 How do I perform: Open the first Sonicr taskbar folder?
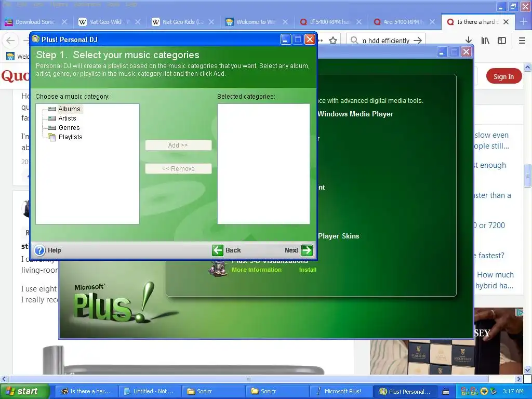click(x=213, y=391)
